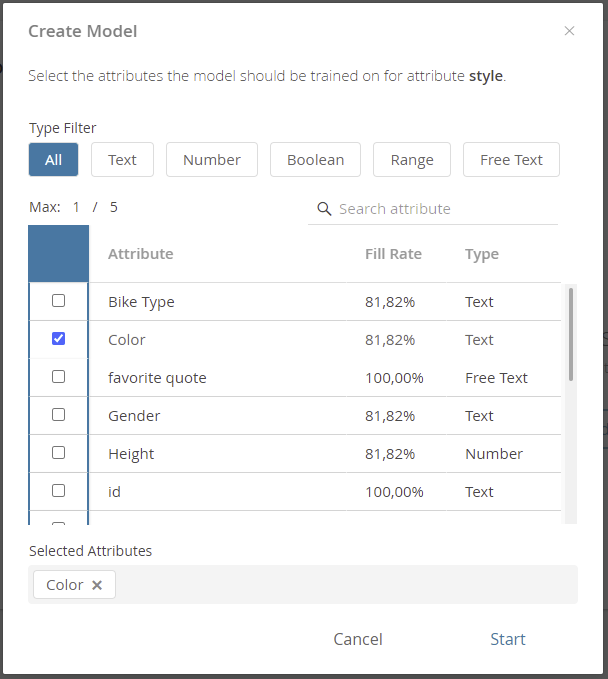Click the attribute list scrollbar
The height and width of the screenshot is (679, 608).
pos(571,334)
